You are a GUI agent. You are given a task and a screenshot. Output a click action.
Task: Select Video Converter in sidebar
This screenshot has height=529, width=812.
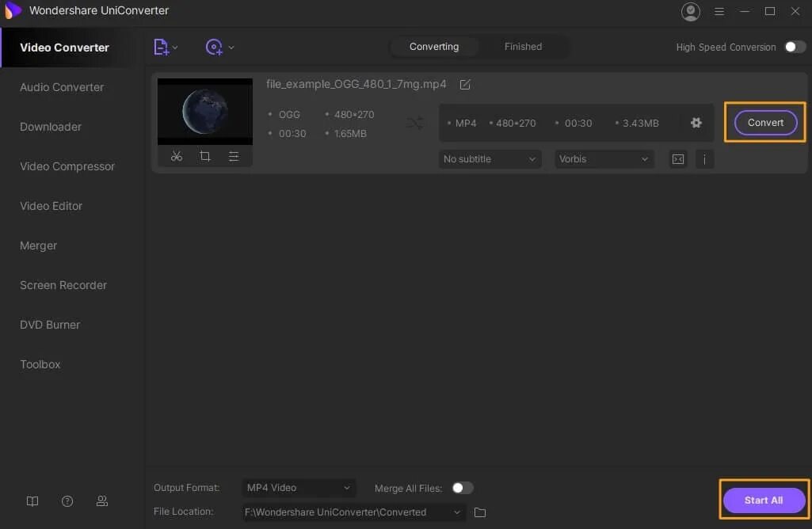pyautogui.click(x=64, y=48)
